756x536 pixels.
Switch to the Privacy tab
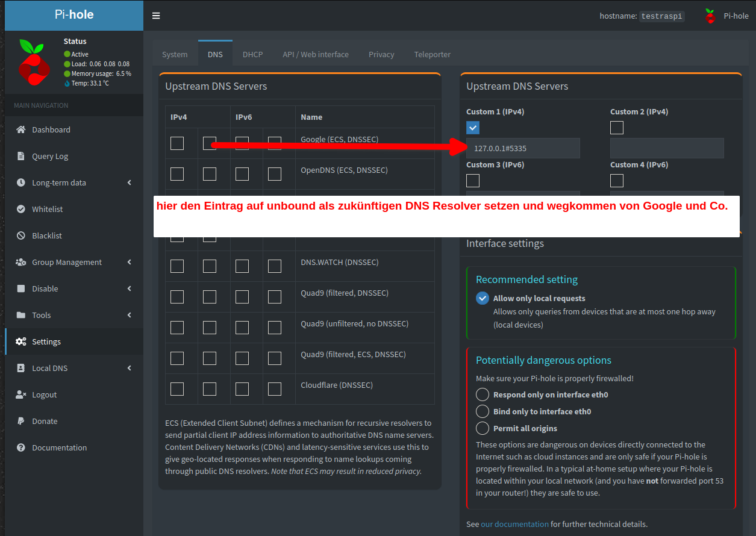[x=381, y=54]
